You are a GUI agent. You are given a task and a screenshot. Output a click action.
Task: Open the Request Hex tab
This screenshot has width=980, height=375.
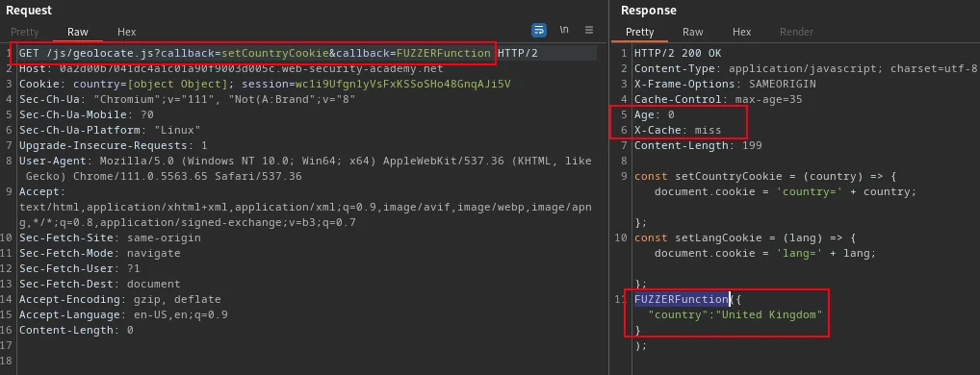[x=127, y=32]
